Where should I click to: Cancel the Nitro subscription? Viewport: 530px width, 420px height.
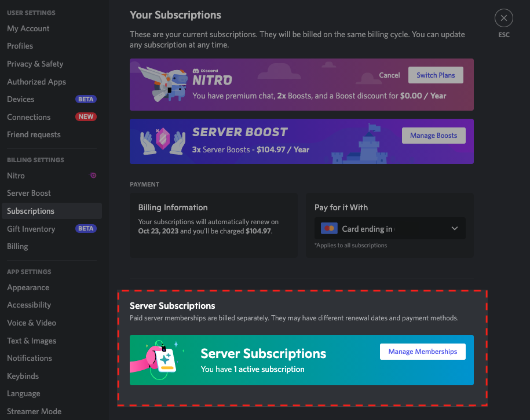pos(389,75)
